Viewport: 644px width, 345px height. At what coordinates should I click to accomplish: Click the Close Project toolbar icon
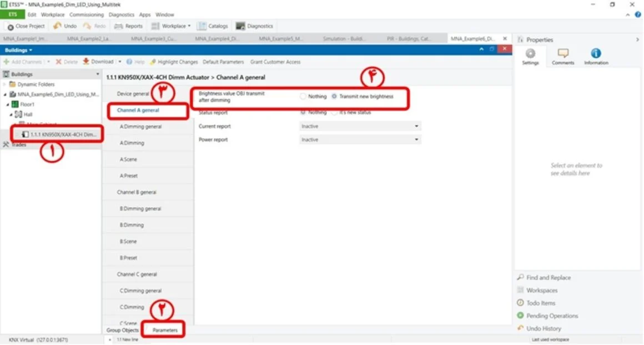[10, 27]
